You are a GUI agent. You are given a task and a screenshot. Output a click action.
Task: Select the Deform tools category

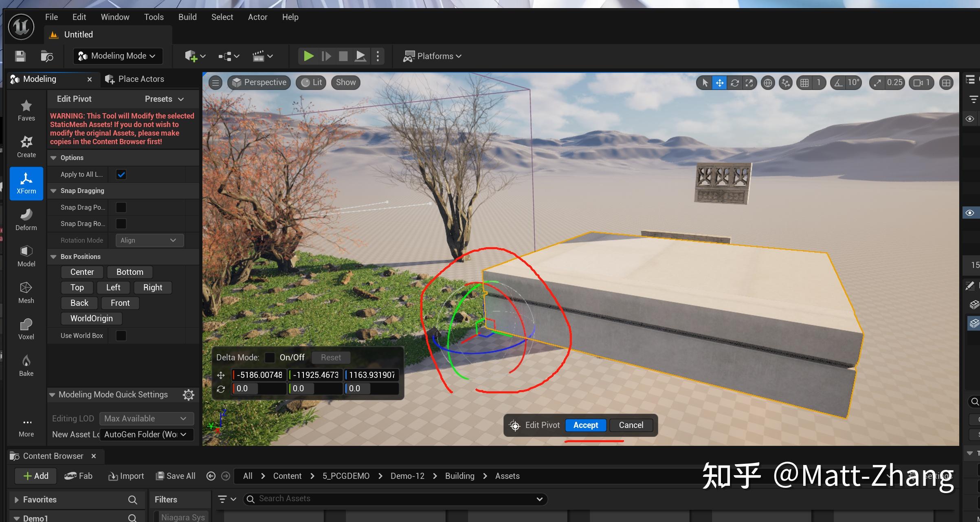26,219
